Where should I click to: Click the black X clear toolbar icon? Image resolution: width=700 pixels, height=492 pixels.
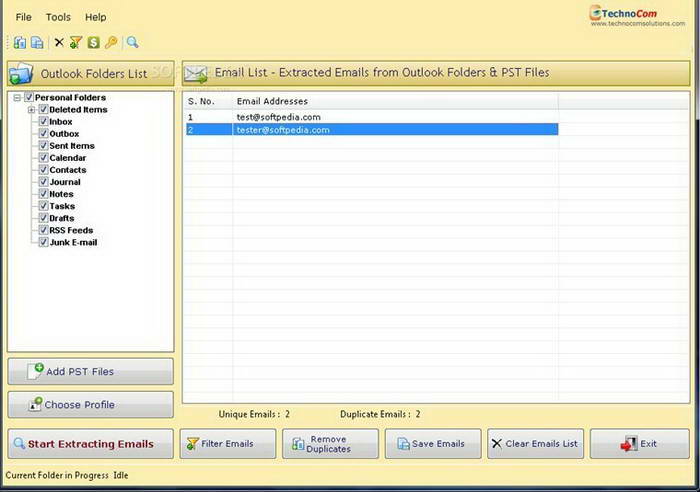point(59,42)
